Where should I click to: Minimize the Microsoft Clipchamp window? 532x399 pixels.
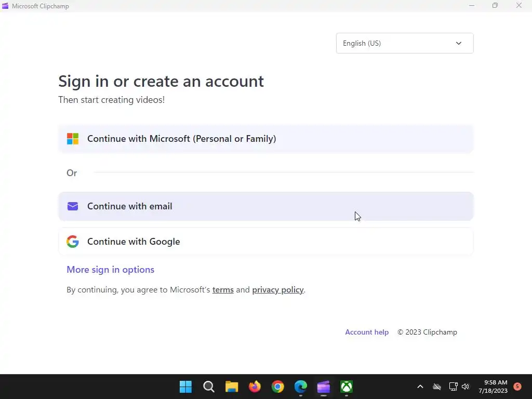pos(472,6)
